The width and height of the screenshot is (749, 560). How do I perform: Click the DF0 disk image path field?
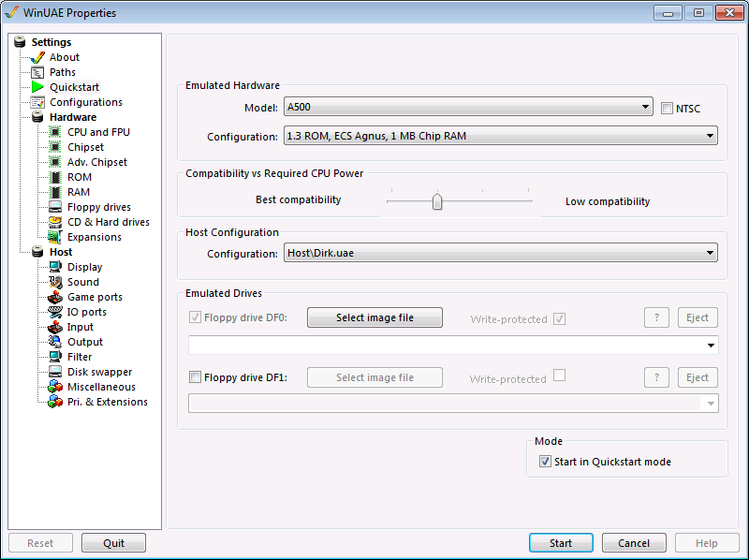[x=446, y=346]
